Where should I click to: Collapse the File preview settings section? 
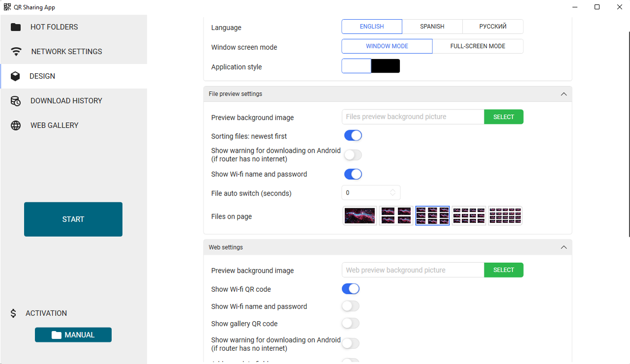(x=564, y=94)
